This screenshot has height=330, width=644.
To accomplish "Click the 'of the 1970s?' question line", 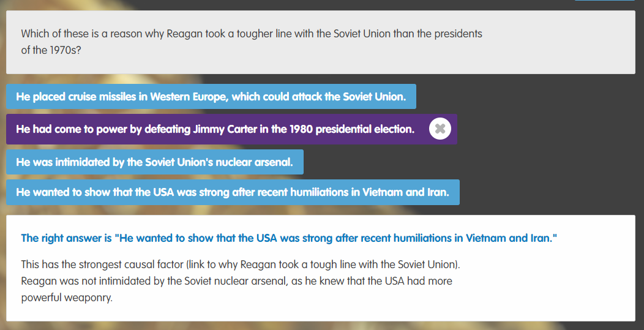I will 51,51.
